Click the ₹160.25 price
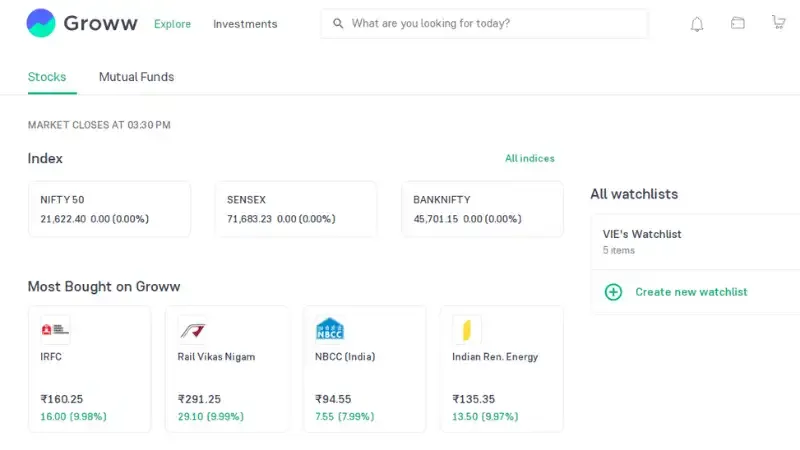 click(x=62, y=399)
